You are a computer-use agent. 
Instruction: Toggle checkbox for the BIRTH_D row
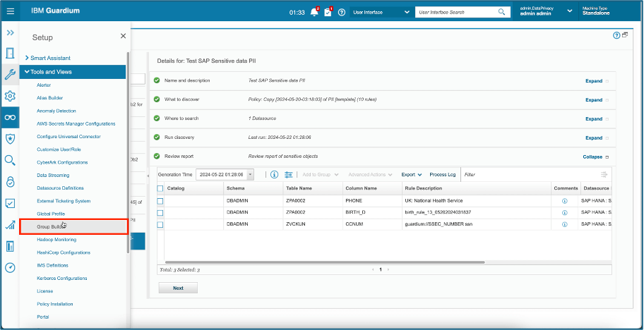(x=160, y=213)
